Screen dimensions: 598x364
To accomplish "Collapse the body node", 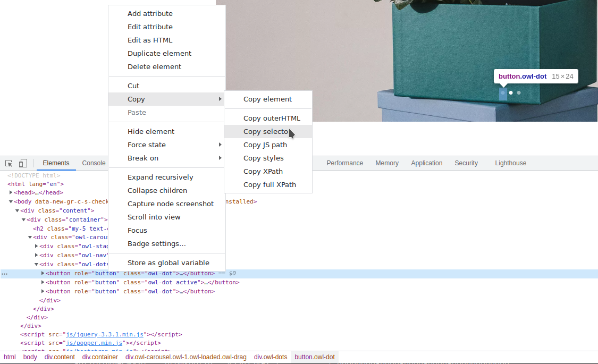I will pyautogui.click(x=11, y=201).
